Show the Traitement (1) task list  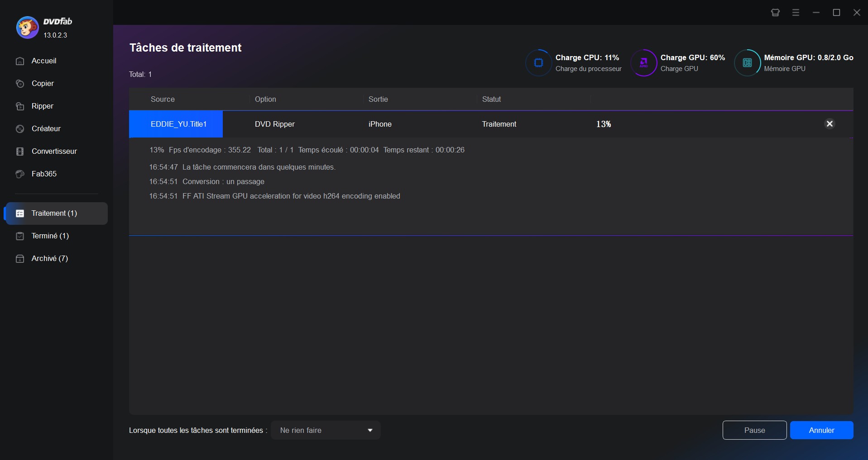56,213
